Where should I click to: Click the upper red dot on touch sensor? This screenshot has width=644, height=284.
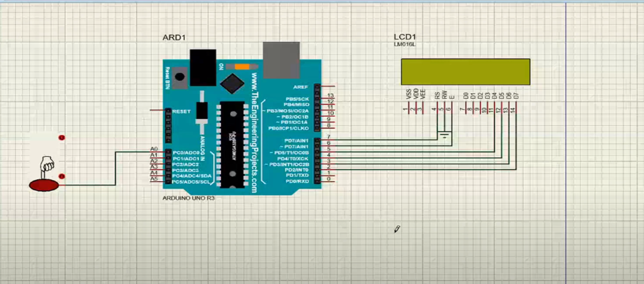[62, 138]
